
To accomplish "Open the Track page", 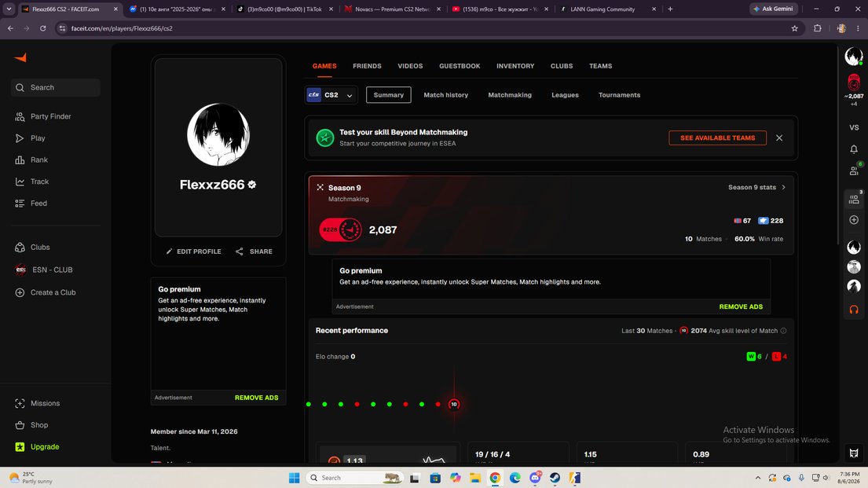I will click(32, 181).
